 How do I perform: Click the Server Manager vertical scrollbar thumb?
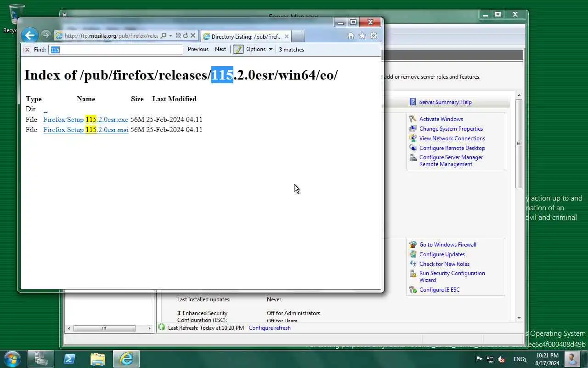(519, 144)
